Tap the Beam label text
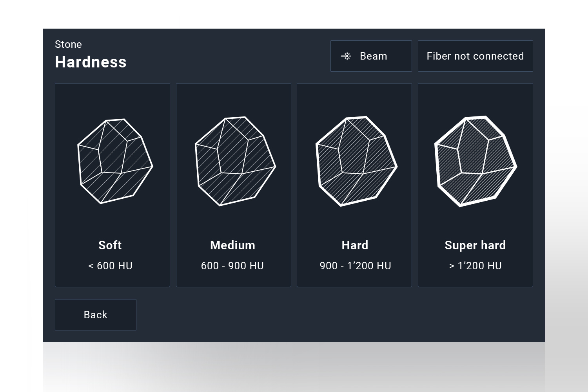The height and width of the screenshot is (392, 588). (374, 56)
